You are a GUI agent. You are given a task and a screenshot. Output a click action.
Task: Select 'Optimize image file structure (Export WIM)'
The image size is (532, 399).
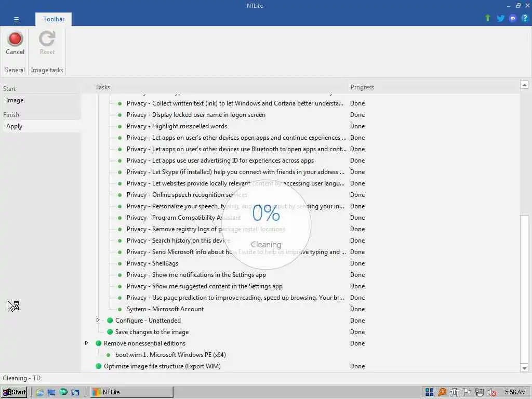162,366
